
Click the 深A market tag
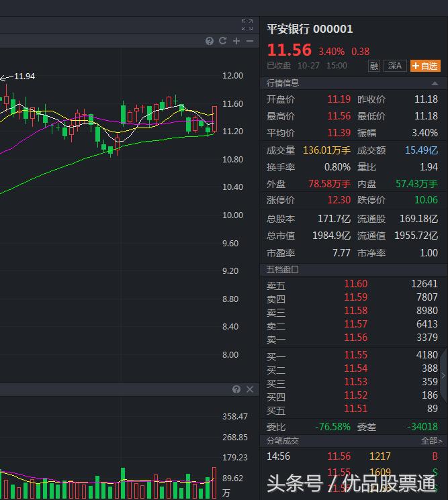point(395,66)
